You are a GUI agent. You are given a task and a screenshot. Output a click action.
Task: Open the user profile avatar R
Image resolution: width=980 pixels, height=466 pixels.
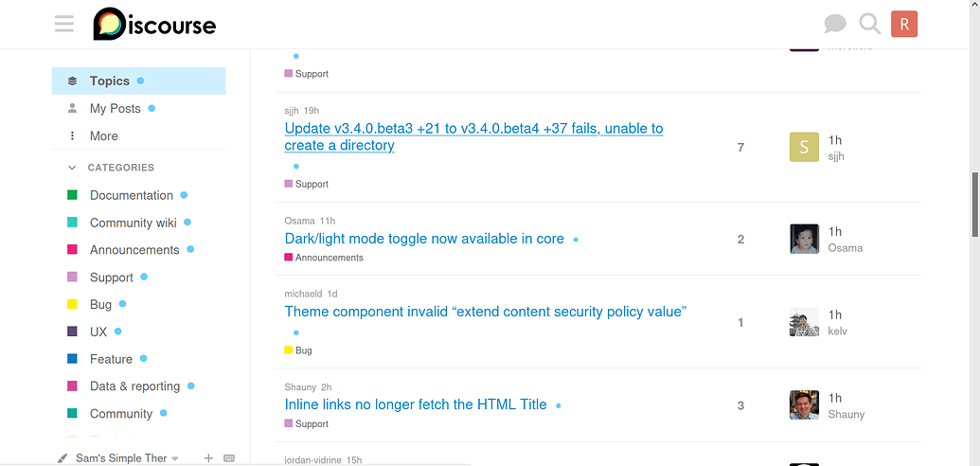point(904,25)
